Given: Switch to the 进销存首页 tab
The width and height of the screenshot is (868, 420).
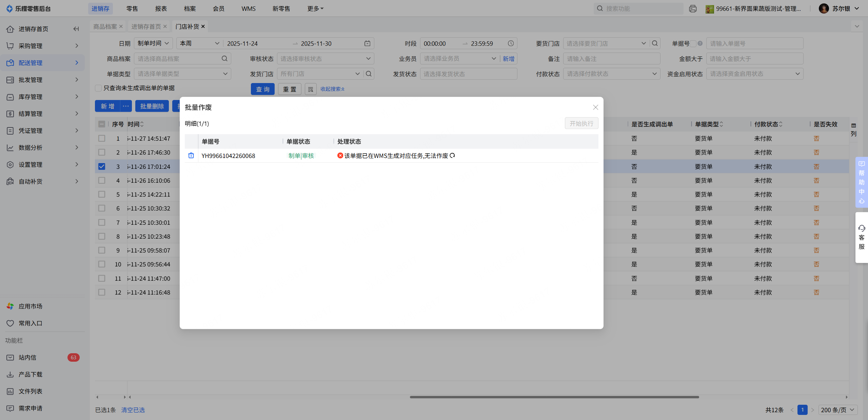Looking at the screenshot, I should pyautogui.click(x=146, y=26).
